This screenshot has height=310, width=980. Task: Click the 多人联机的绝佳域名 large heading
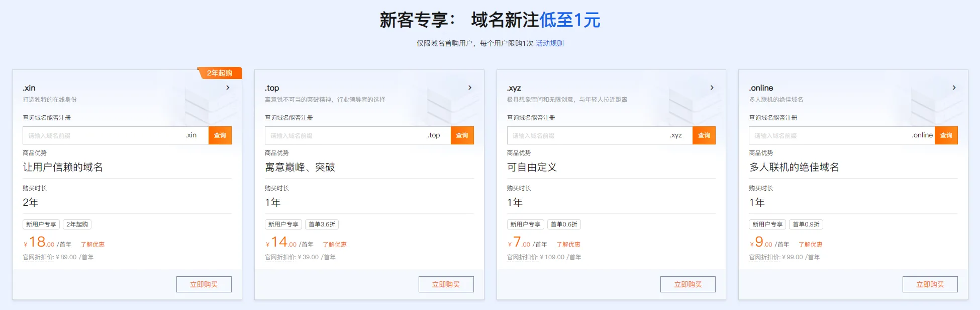point(795,167)
